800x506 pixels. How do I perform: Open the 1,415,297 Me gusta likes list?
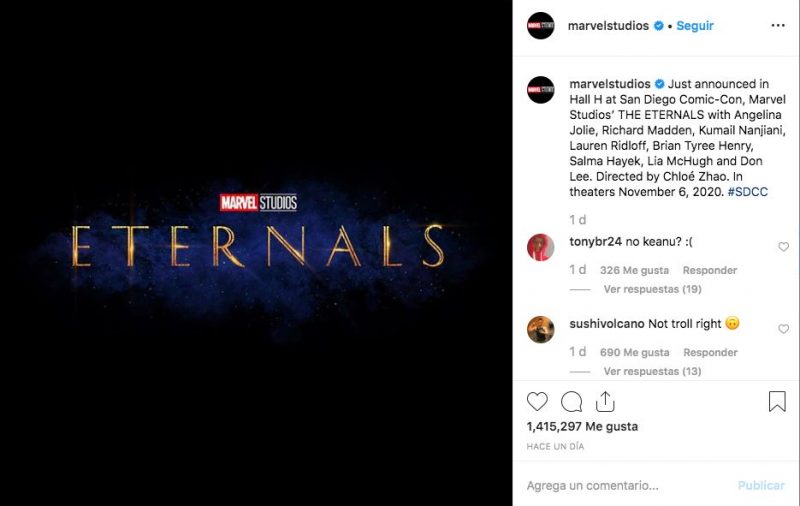pyautogui.click(x=582, y=426)
